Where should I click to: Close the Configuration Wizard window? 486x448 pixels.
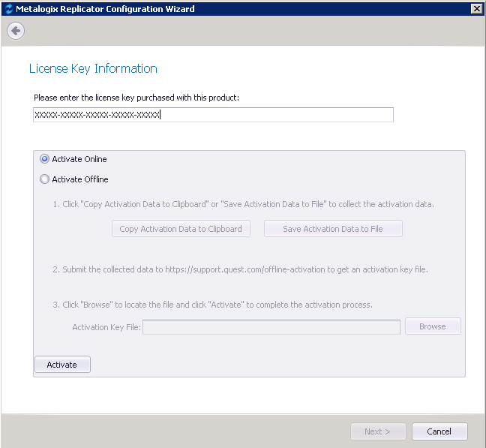click(x=476, y=9)
